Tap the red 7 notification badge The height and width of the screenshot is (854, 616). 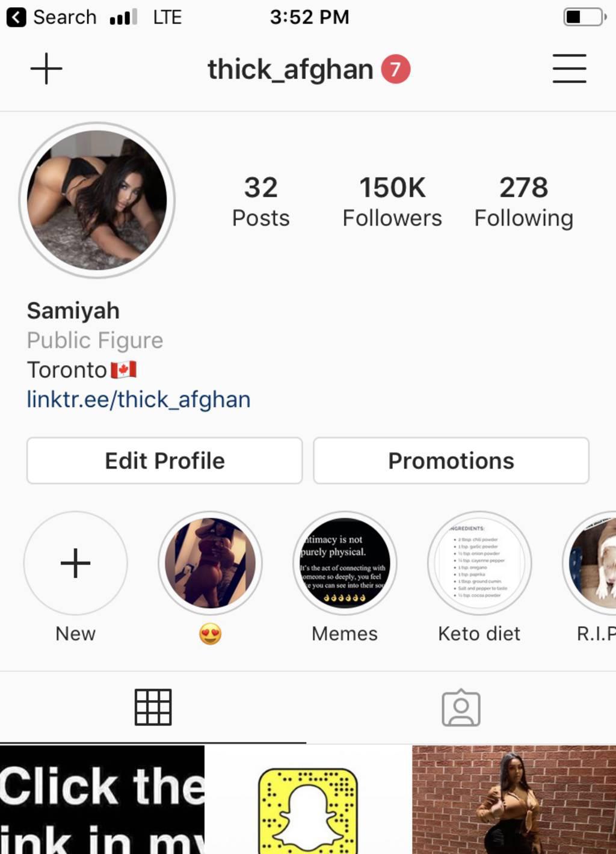pyautogui.click(x=395, y=69)
